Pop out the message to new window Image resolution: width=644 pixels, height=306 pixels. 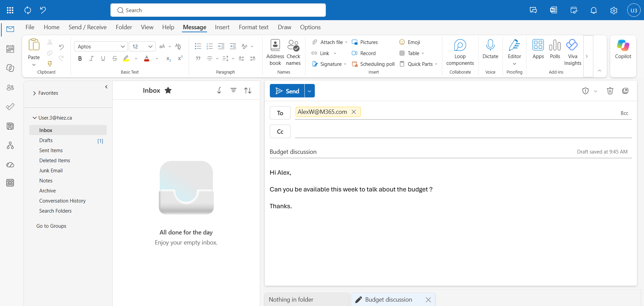coord(625,91)
